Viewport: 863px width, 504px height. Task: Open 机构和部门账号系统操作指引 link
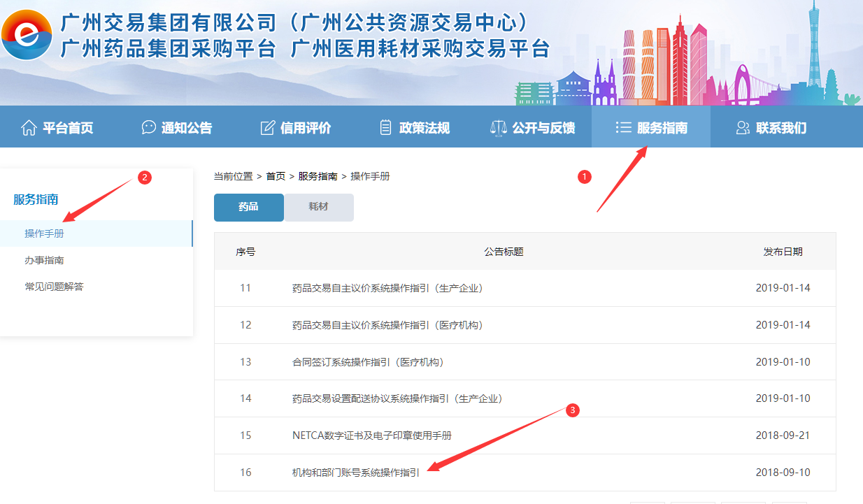[355, 473]
